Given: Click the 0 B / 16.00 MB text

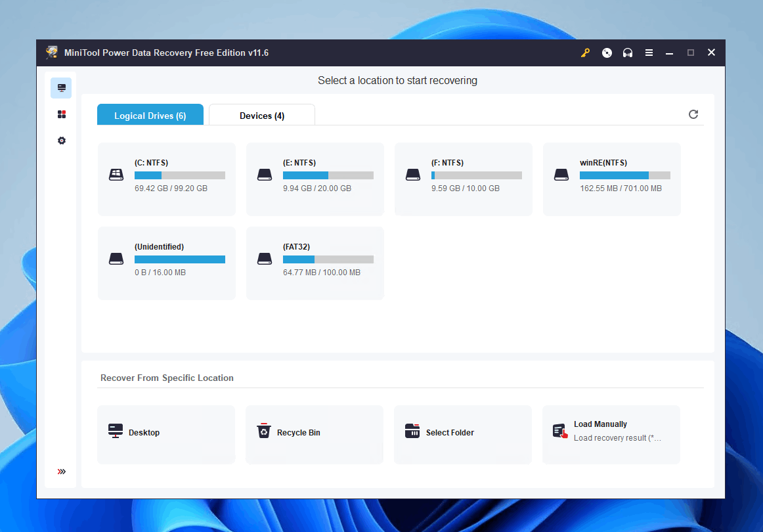Looking at the screenshot, I should pos(160,273).
